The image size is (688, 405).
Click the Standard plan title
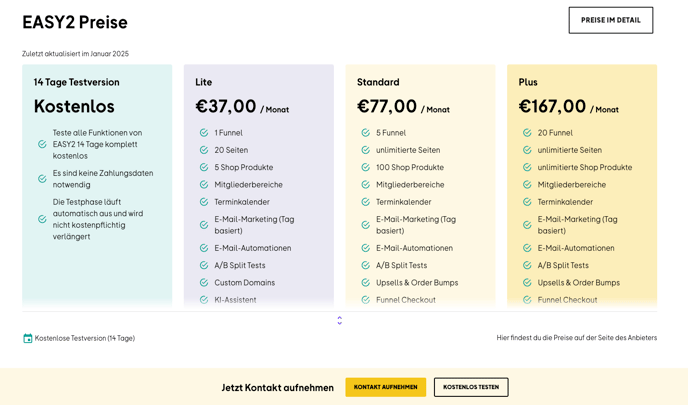378,82
